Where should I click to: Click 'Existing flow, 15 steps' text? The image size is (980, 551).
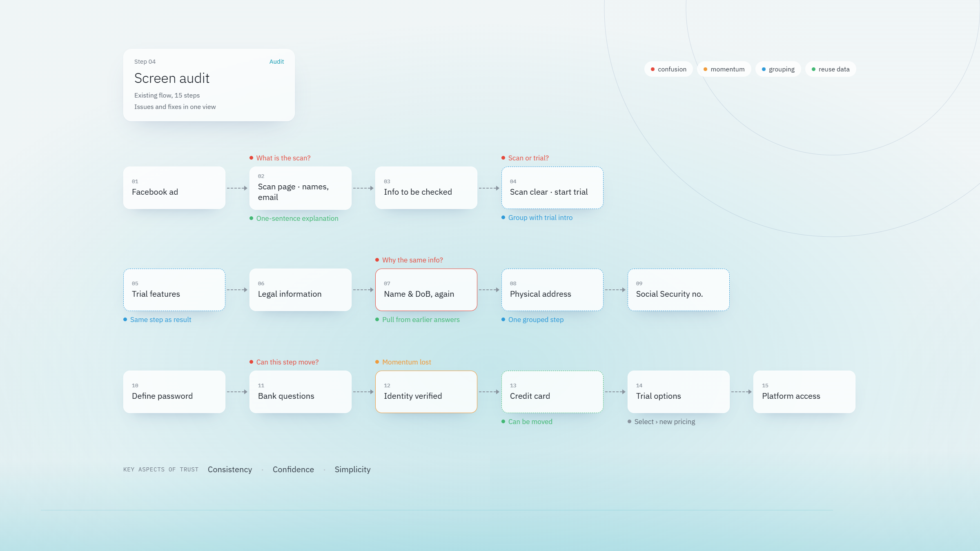coord(167,95)
